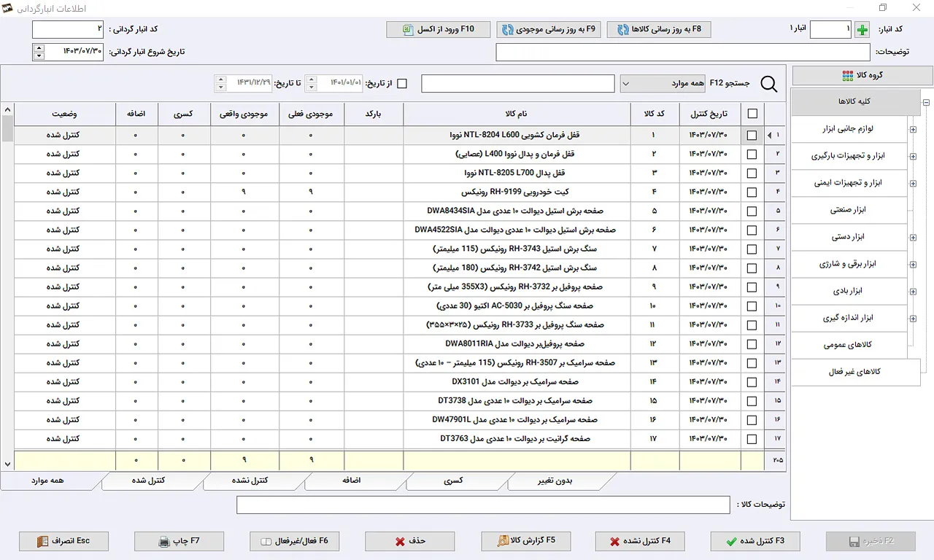934x560 pixels.
Task: Check the row checkbox for کیت خودرویی RH-9199
Action: [752, 192]
